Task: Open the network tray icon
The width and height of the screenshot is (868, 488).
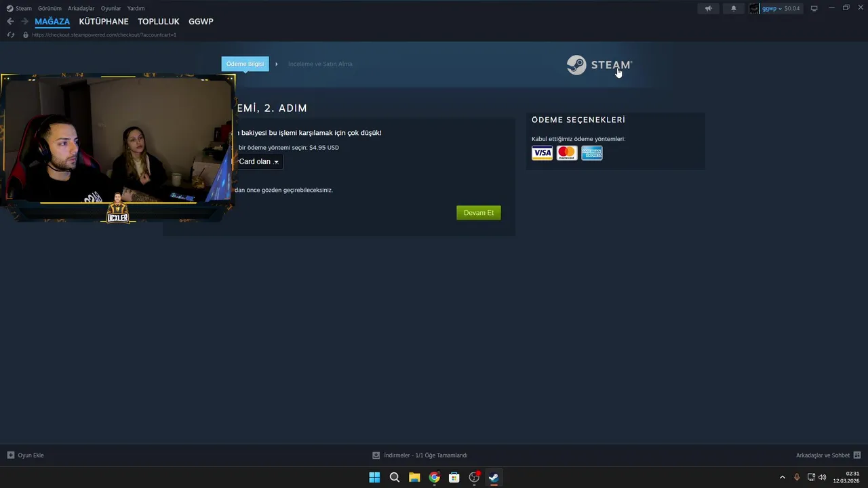Action: pos(811,477)
